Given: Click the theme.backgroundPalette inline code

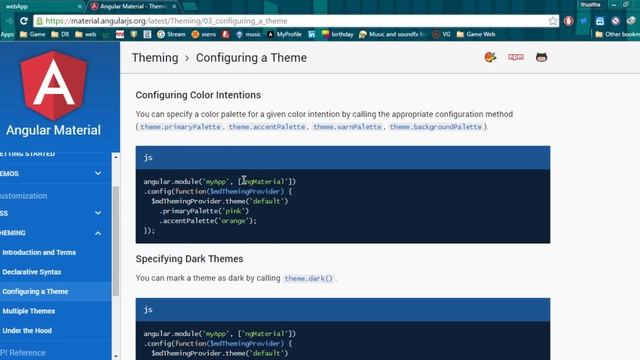Looking at the screenshot, I should (436, 127).
